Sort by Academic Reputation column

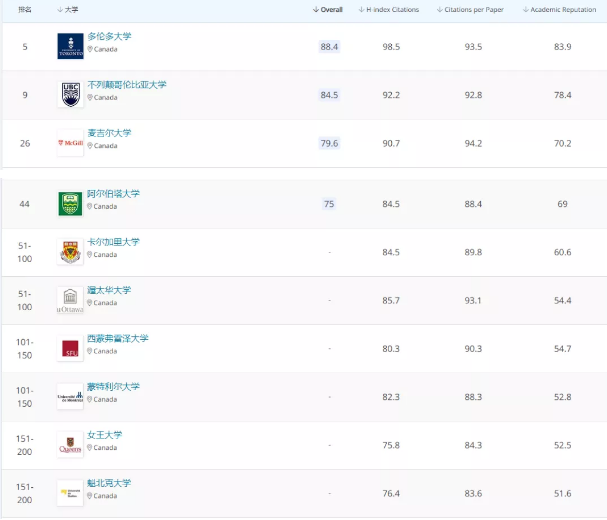point(559,10)
